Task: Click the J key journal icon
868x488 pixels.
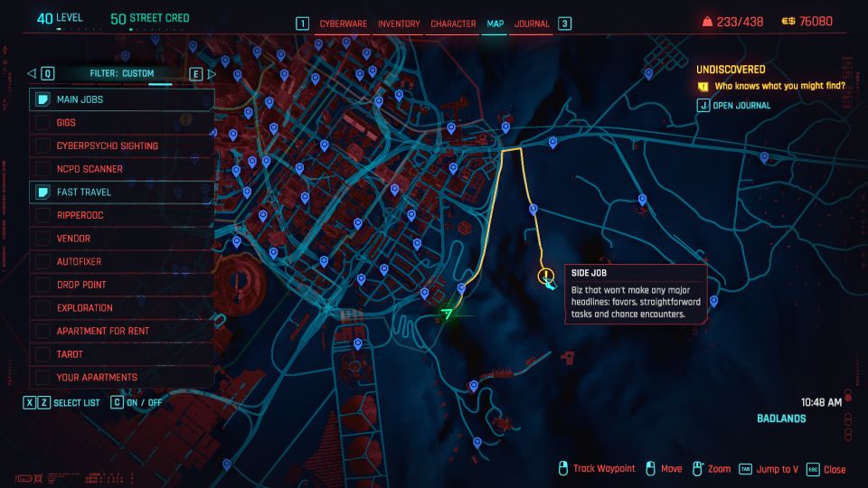Action: point(703,105)
